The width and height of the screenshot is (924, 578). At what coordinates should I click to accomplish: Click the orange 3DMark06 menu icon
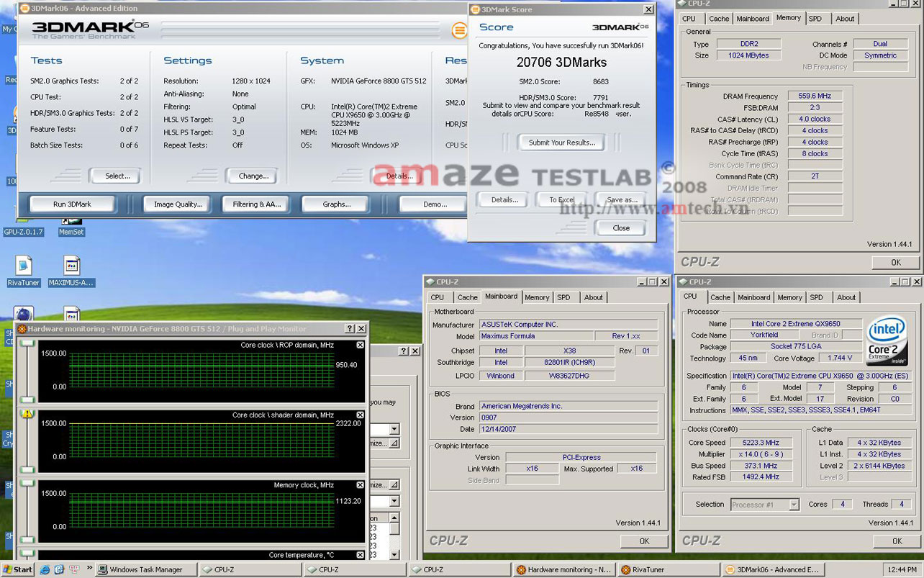click(x=459, y=30)
